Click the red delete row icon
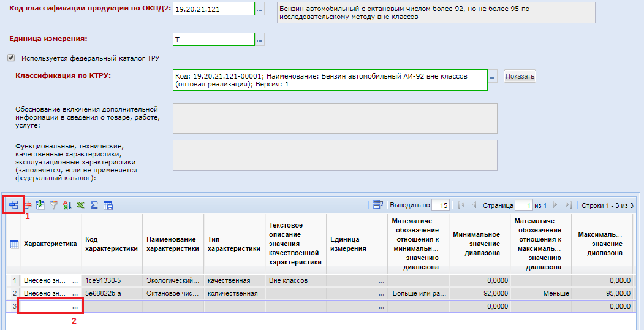The height and width of the screenshot is (330, 644). click(x=27, y=205)
